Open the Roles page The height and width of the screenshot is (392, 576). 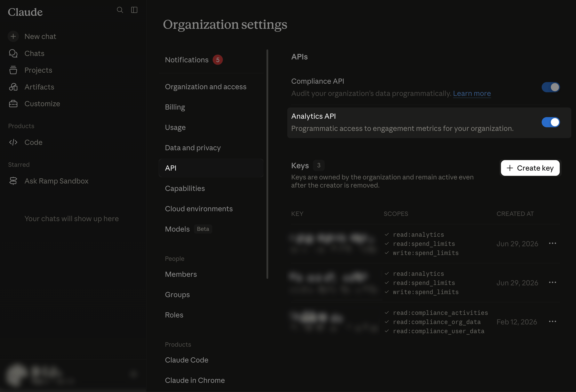point(211,315)
